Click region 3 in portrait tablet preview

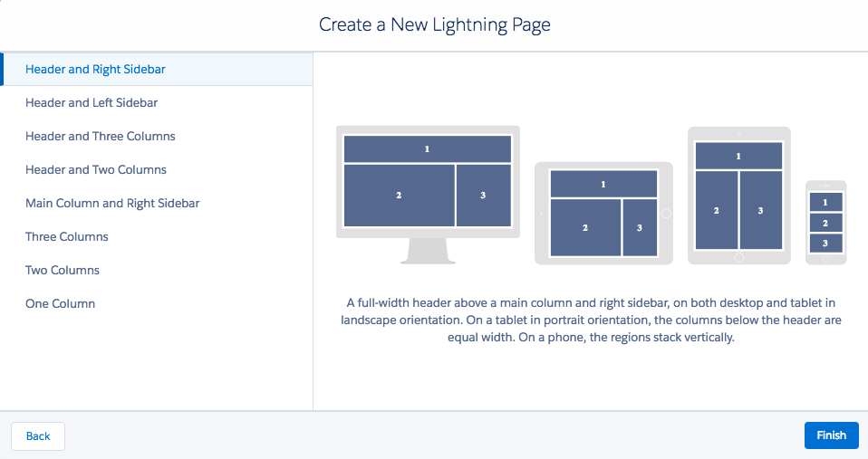pyautogui.click(x=761, y=210)
